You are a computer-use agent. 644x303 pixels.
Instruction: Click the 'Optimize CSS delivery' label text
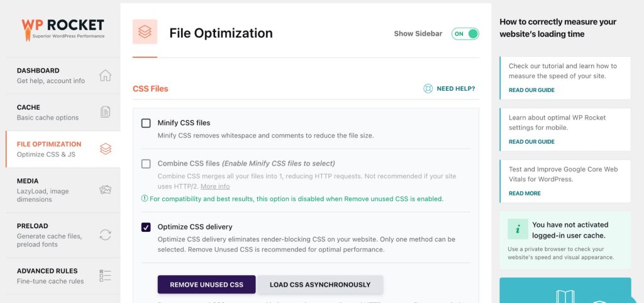195,227
